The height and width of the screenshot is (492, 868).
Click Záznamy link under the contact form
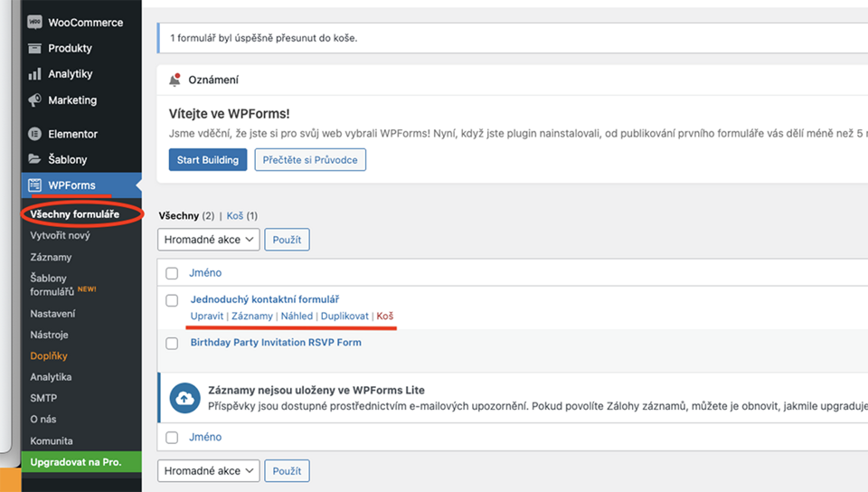tap(252, 316)
